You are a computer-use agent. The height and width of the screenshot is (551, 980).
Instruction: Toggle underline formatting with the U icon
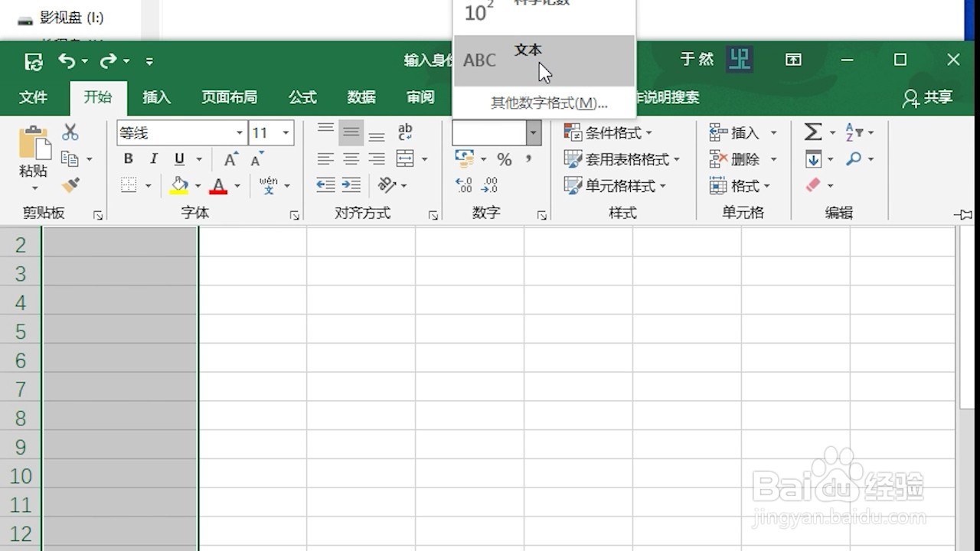(x=178, y=159)
